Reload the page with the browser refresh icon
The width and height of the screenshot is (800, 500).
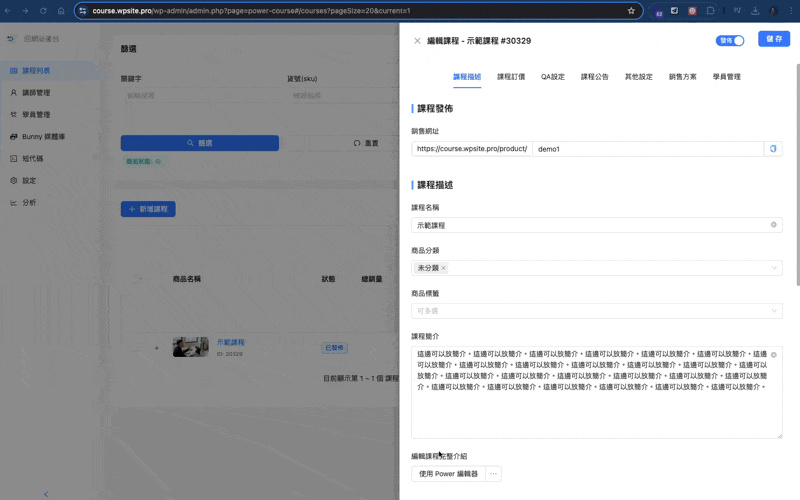pyautogui.click(x=43, y=10)
